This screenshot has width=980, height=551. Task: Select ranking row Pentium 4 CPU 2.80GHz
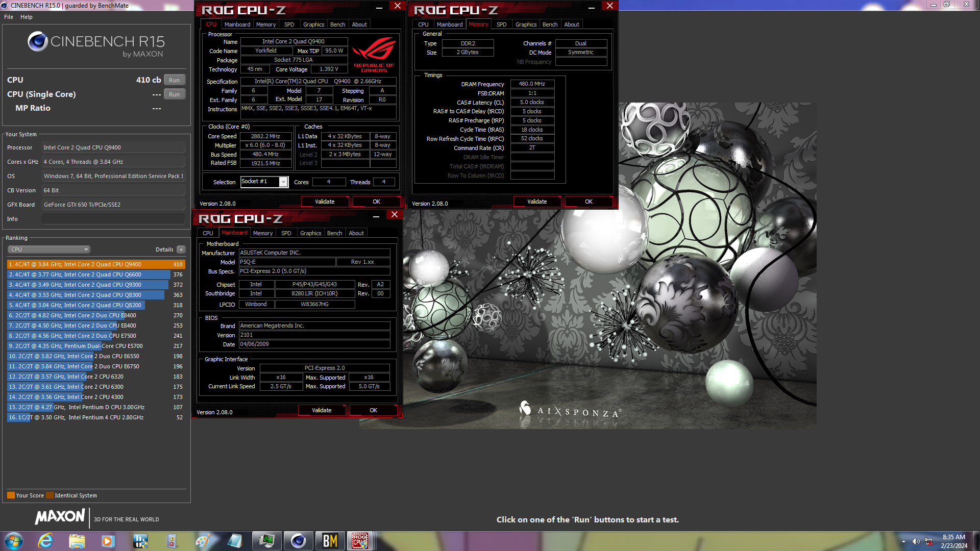[x=96, y=417]
